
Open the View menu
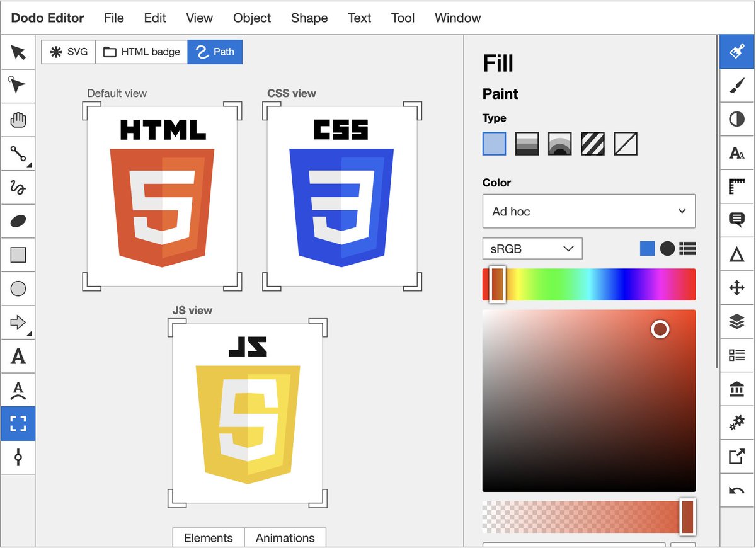(199, 18)
